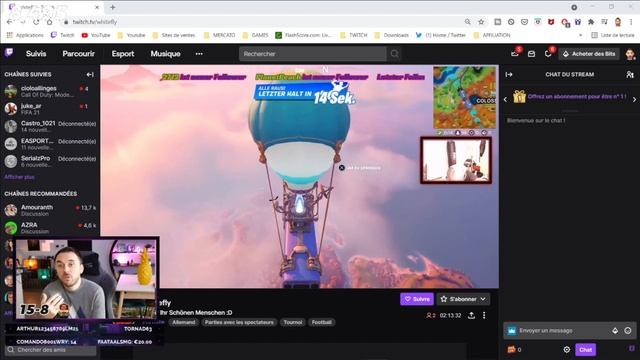Focus the Envoyer un message chat field
640x360 pixels.
click(x=570, y=331)
